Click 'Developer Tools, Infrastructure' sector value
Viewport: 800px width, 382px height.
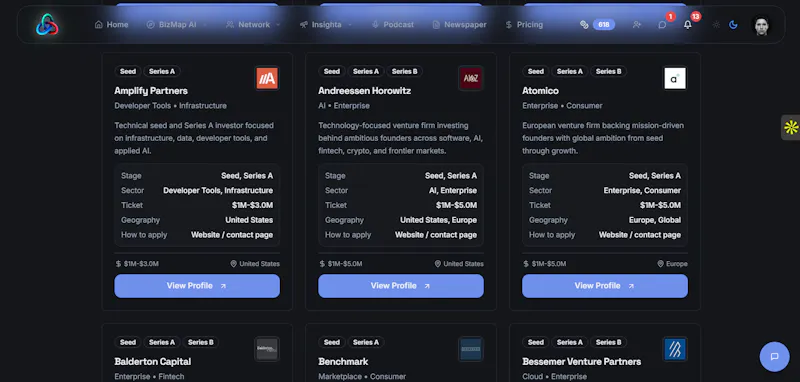coord(218,190)
